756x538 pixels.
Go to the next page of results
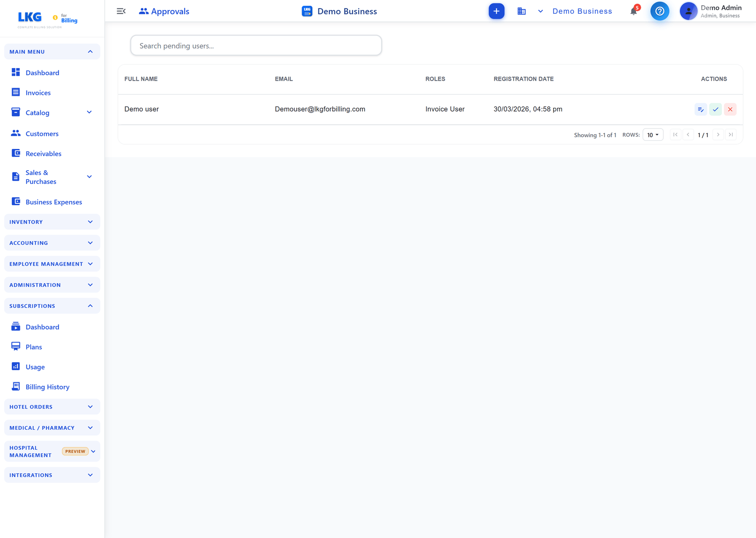coord(718,135)
